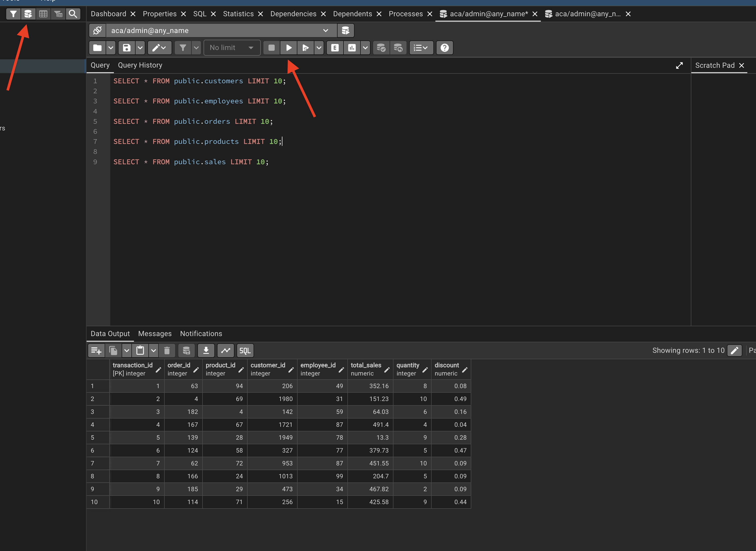The height and width of the screenshot is (551, 756).
Task: Click the Explain query E icon
Action: tap(335, 48)
